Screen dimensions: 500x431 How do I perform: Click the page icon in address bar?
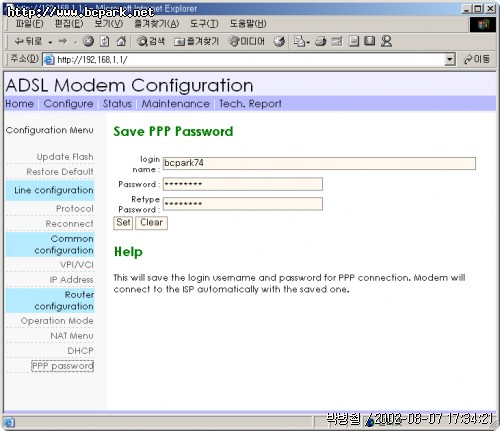pos(49,60)
